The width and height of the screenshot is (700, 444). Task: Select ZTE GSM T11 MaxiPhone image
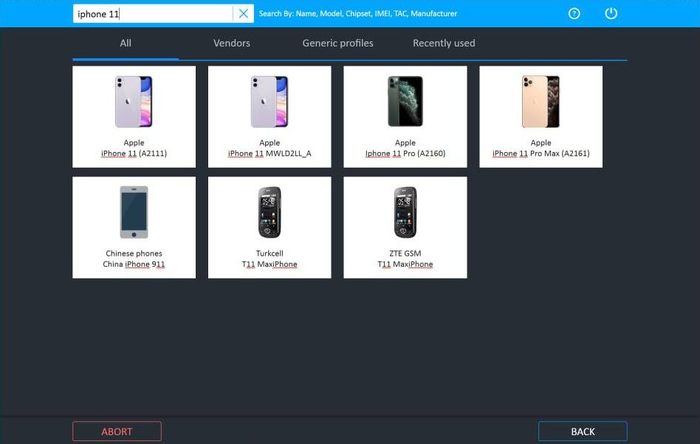pos(405,212)
